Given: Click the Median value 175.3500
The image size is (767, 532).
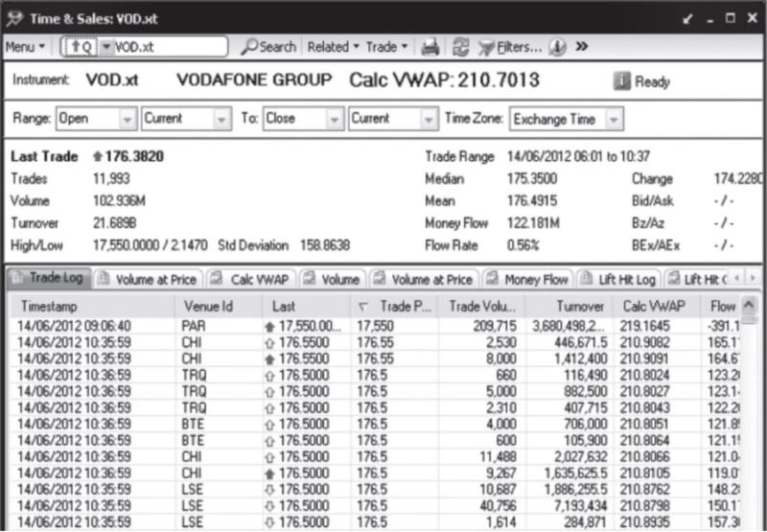Looking at the screenshot, I should (x=532, y=178).
